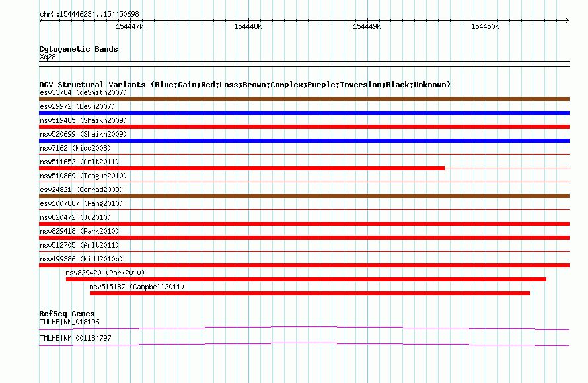Open the nsv512705 (Arlt2011) variant label
This screenshot has width=588, height=383.
pyautogui.click(x=79, y=245)
